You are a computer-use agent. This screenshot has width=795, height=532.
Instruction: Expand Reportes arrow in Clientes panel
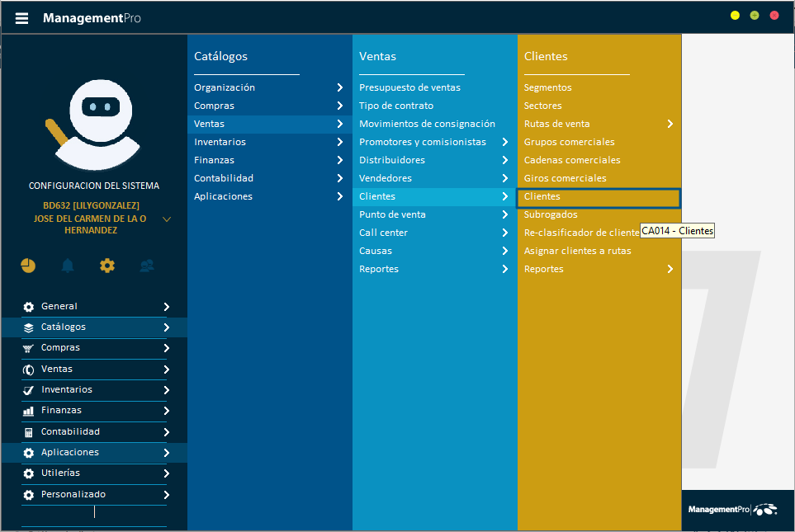point(670,269)
